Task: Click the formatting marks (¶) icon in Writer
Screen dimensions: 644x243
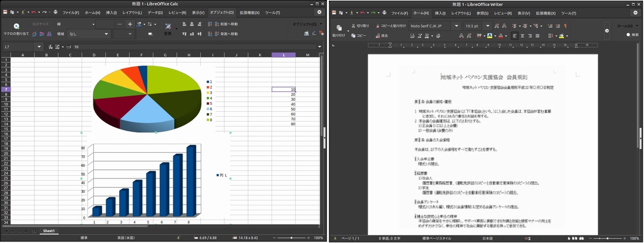Action: pos(565,26)
